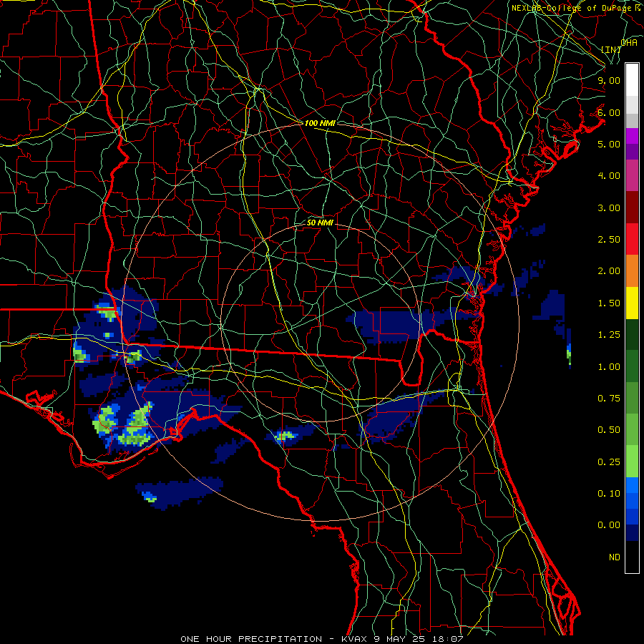The width and height of the screenshot is (644, 644).
Task: Click the 5.00 legend value
Action: point(609,144)
